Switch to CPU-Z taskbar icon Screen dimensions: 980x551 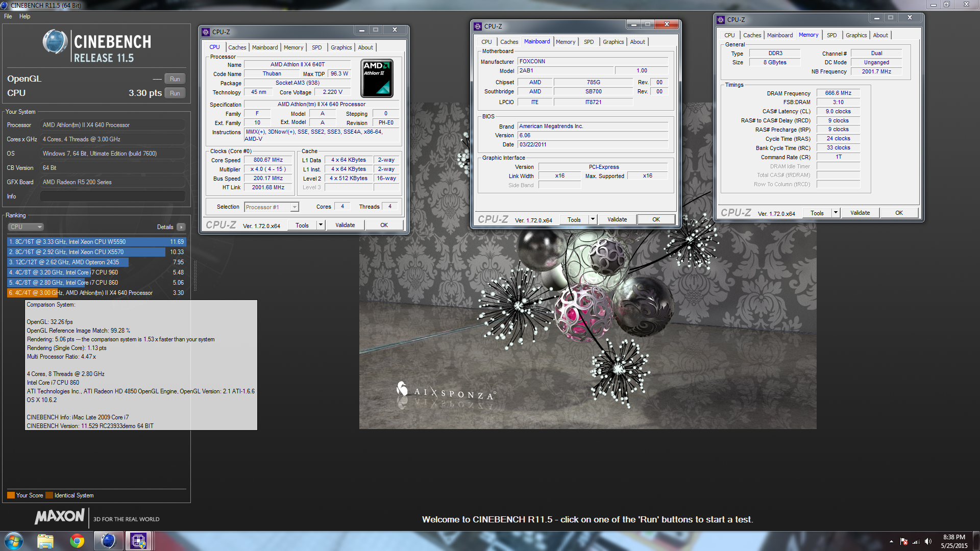(x=138, y=541)
